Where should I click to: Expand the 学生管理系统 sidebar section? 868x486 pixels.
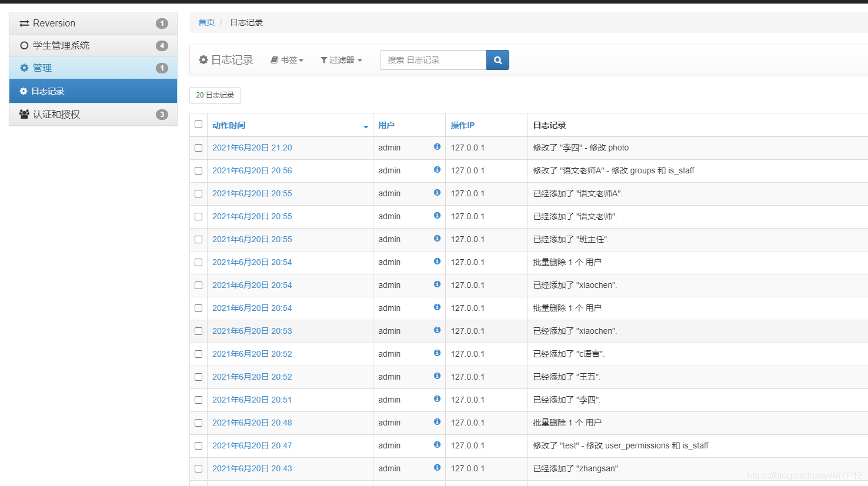pos(94,46)
